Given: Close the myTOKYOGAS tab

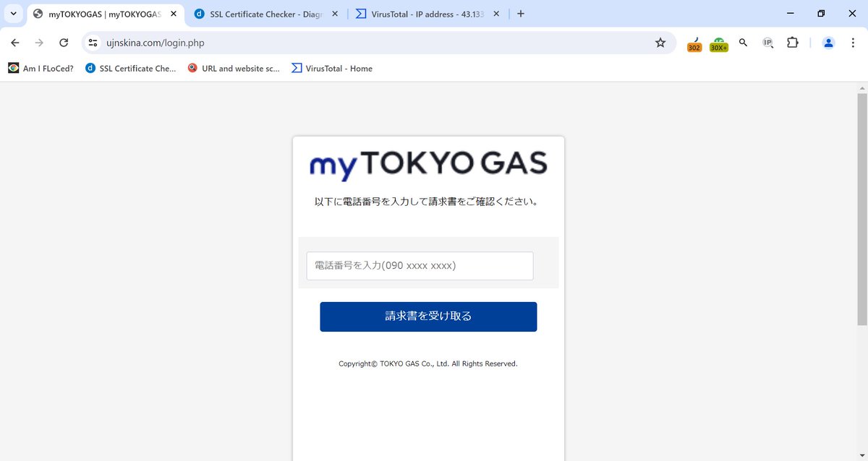Looking at the screenshot, I should [x=174, y=14].
